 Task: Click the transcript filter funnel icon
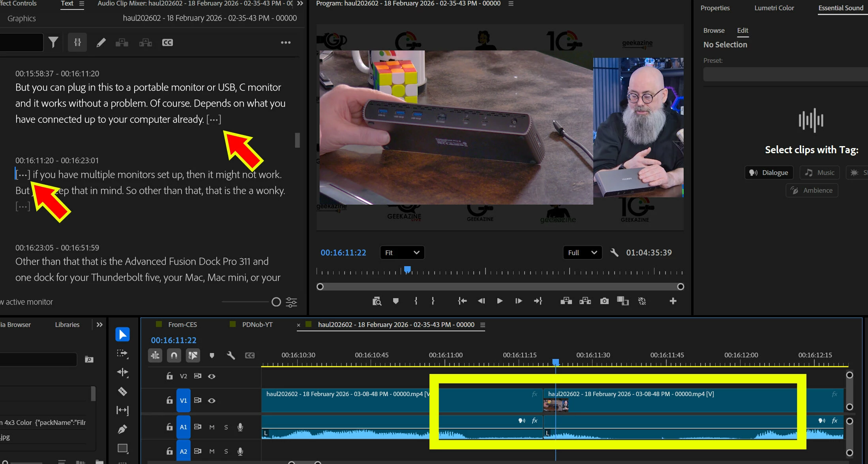[53, 42]
